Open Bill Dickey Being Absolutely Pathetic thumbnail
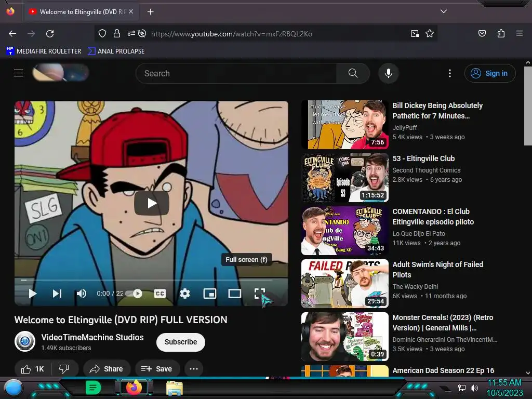Viewport: 532px width, 399px height. pos(345,125)
